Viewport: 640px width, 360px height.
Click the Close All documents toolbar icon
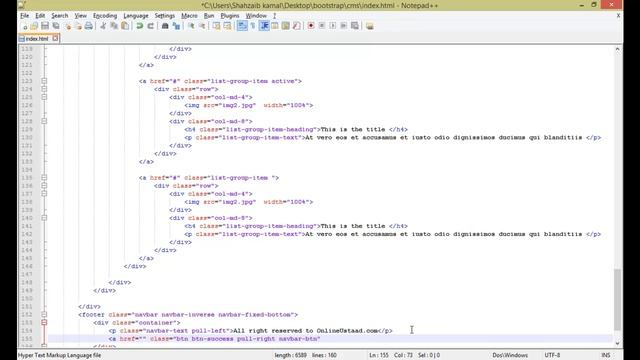click(x=78, y=26)
